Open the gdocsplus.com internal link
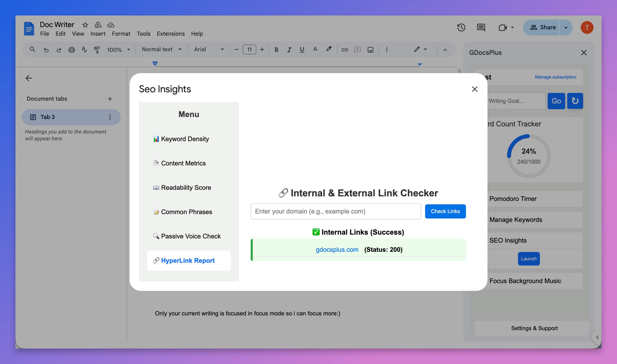The height and width of the screenshot is (364, 617). point(337,250)
